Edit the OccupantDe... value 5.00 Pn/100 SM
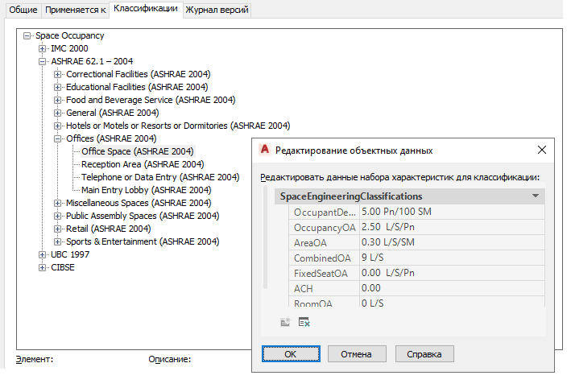 point(452,212)
